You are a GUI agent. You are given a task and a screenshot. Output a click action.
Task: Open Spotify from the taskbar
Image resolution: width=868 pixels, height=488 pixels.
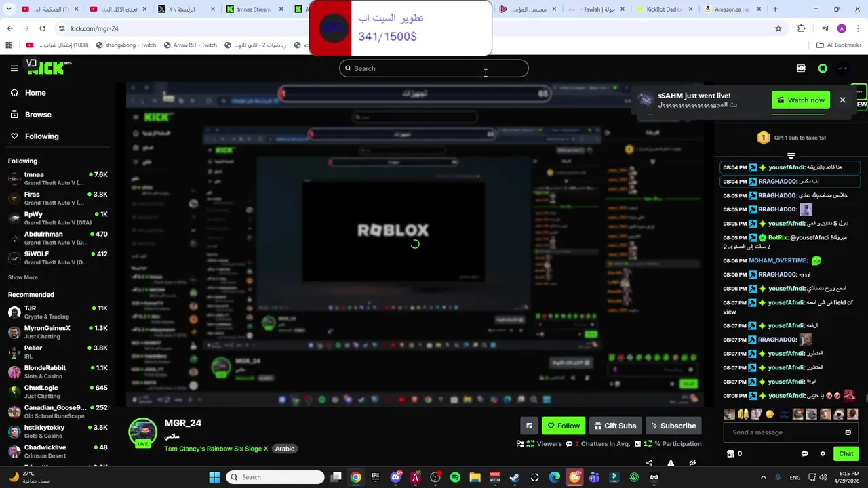pyautogui.click(x=455, y=477)
